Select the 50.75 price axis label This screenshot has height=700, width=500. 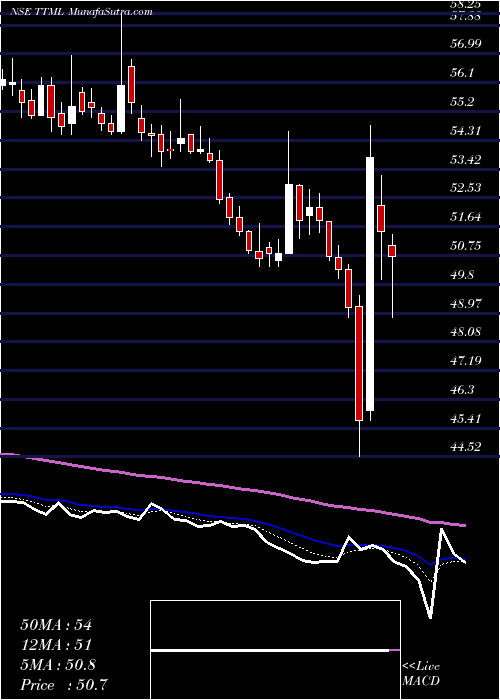[467, 246]
